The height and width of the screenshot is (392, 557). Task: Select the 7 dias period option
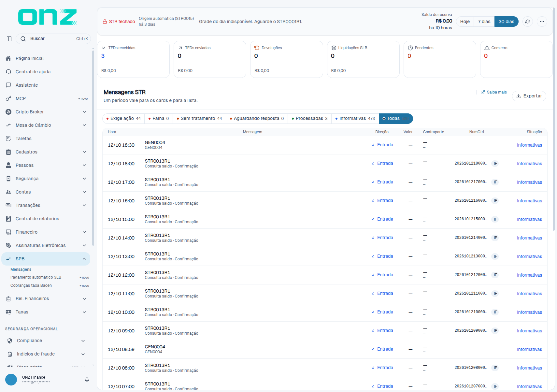tap(484, 22)
